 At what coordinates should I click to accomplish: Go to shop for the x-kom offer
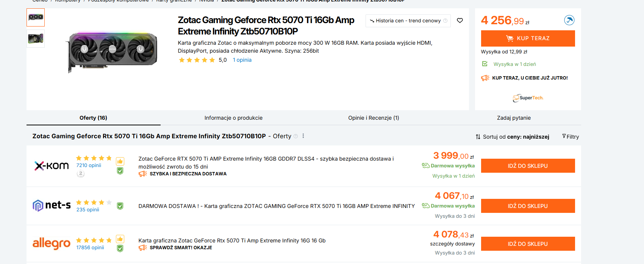coord(528,166)
